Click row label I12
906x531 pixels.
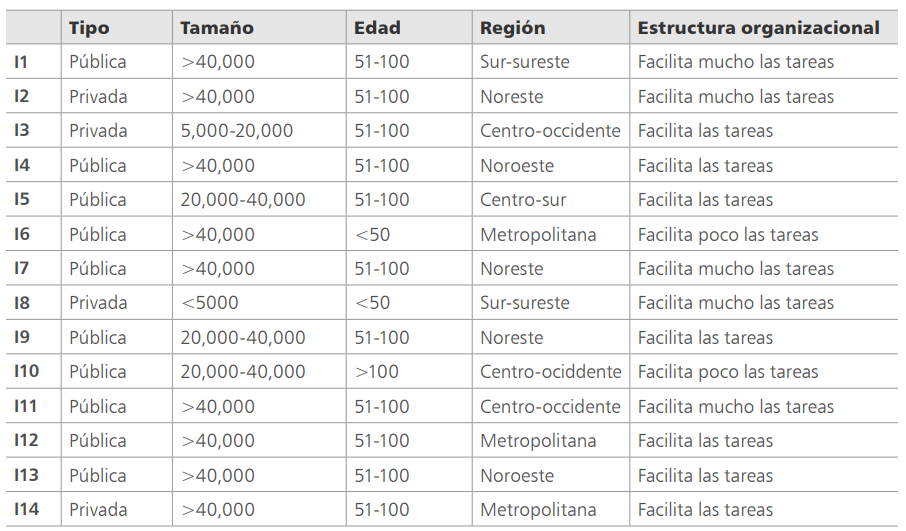[x=27, y=441]
